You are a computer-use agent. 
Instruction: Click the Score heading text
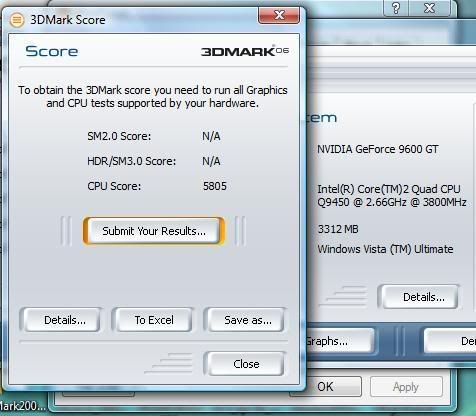[52, 51]
